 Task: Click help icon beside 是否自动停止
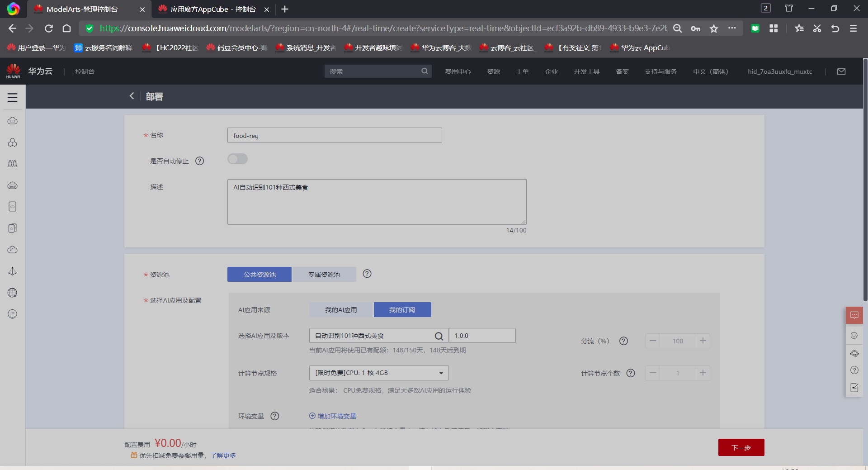pyautogui.click(x=199, y=161)
